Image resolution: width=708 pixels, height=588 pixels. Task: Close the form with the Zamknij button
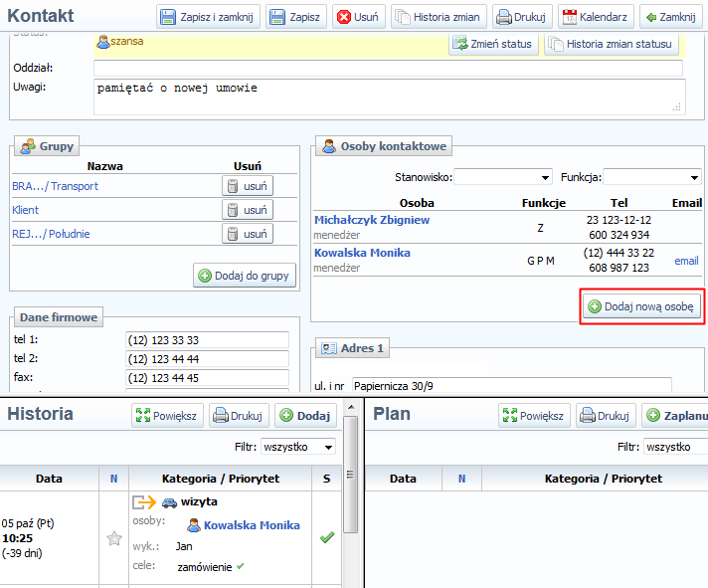pos(669,17)
